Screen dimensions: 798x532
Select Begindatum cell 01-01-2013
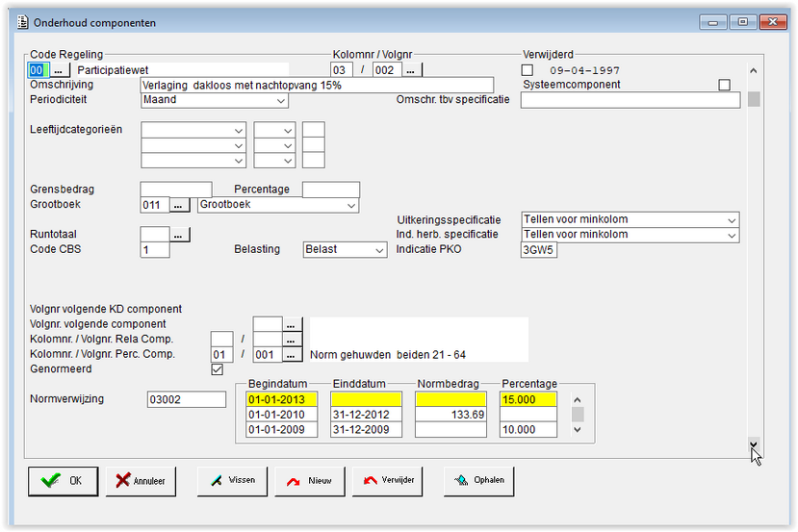click(x=281, y=399)
